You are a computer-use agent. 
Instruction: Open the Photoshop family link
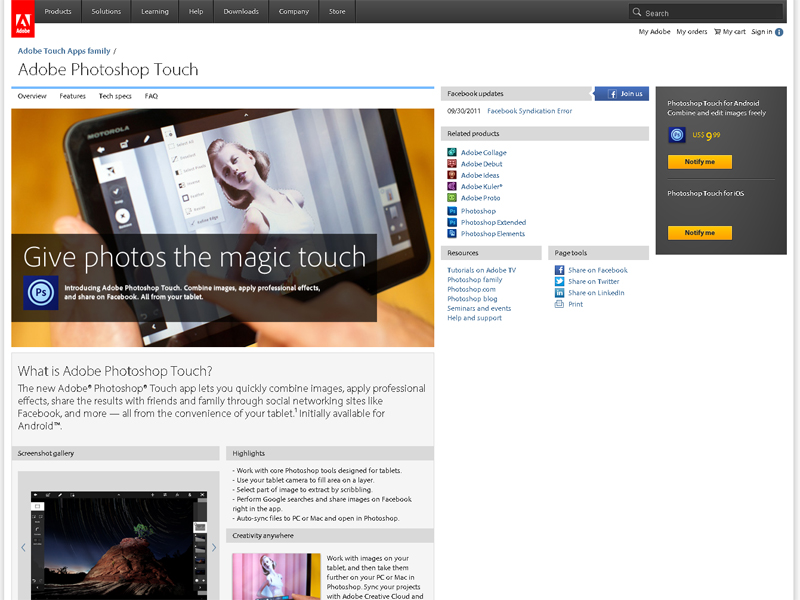click(x=474, y=280)
